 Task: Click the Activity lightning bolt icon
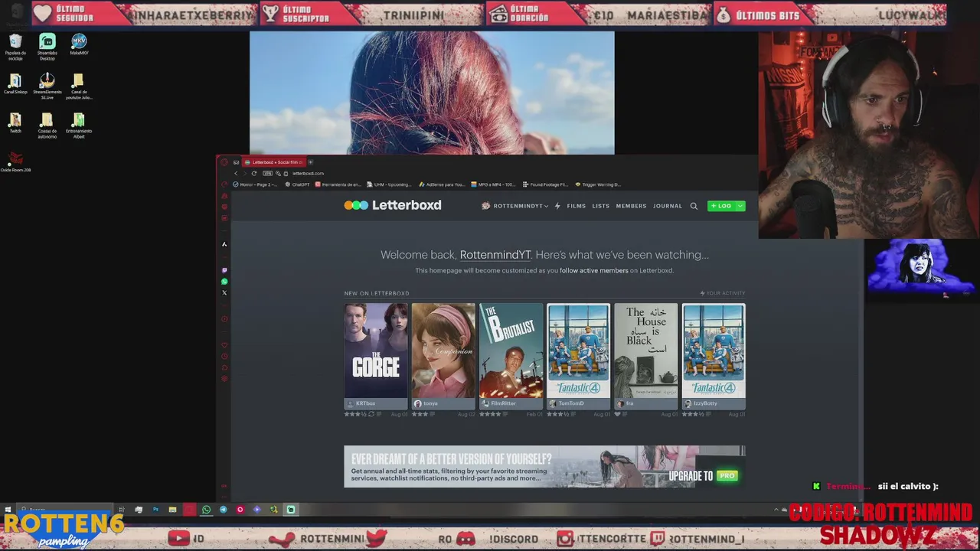pos(557,206)
